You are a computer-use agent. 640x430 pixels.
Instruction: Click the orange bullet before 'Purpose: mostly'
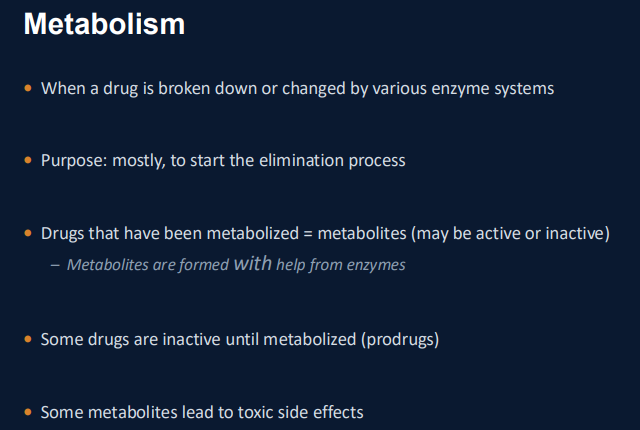pos(28,160)
